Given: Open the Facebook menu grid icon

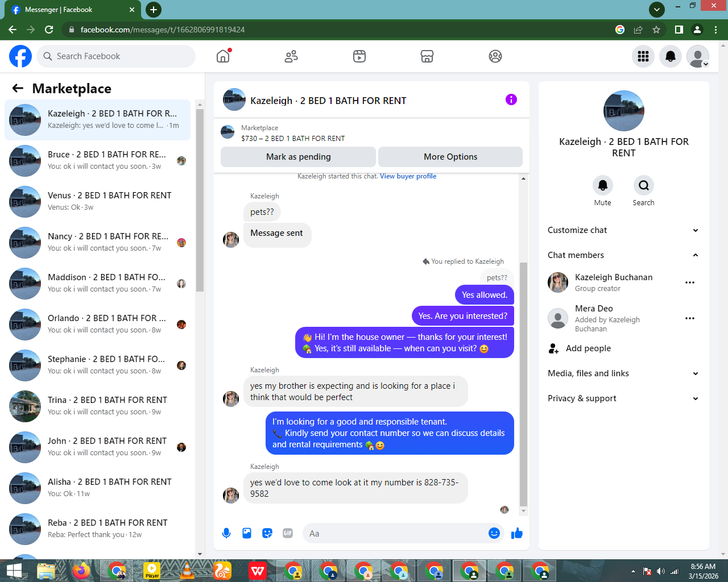Looking at the screenshot, I should pos(643,56).
